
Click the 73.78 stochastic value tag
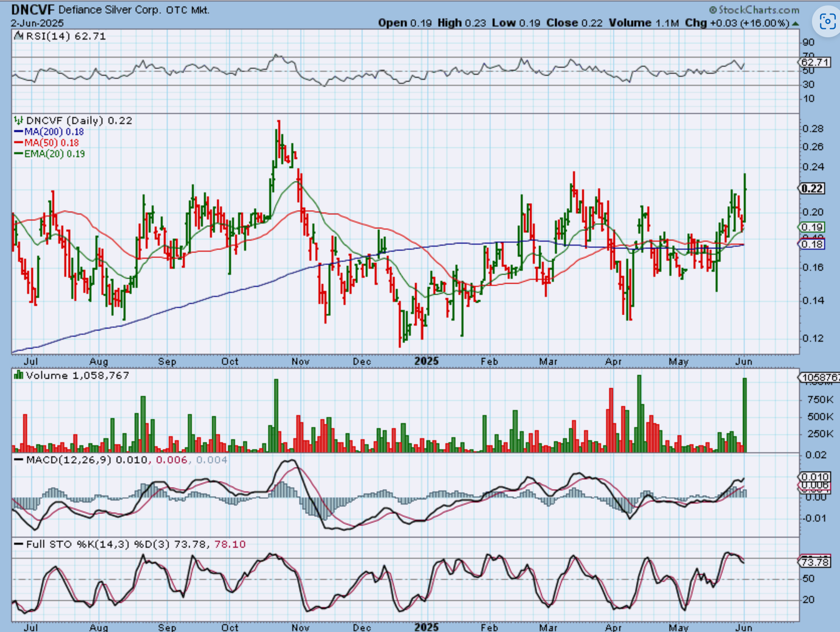coord(814,562)
